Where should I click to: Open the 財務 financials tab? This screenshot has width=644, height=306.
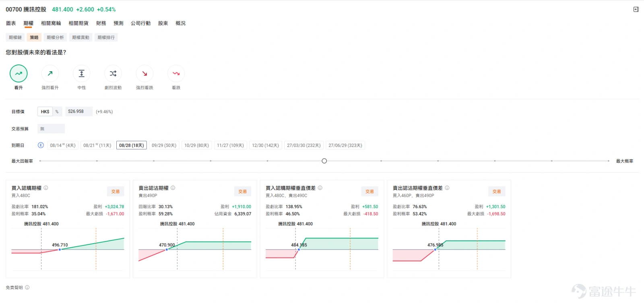(101, 23)
